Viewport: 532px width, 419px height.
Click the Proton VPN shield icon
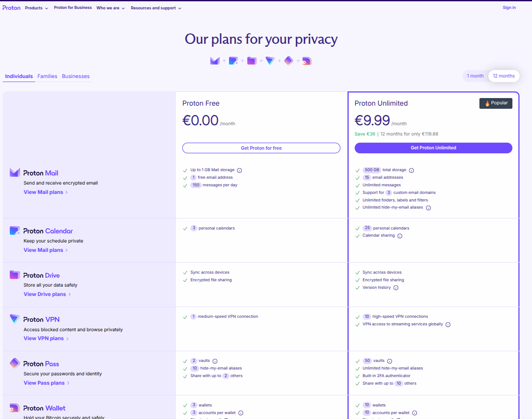pos(15,319)
